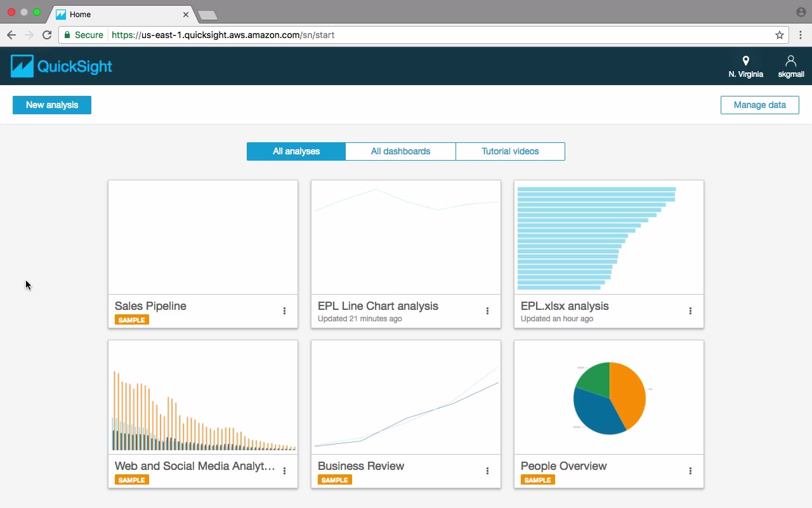Open the Sales Pipeline thumbnail
Image resolution: width=812 pixels, height=508 pixels.
tap(203, 237)
